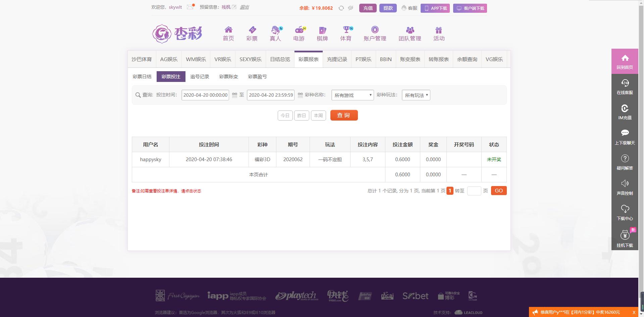
Task: Click the APP下载 button
Action: click(435, 8)
